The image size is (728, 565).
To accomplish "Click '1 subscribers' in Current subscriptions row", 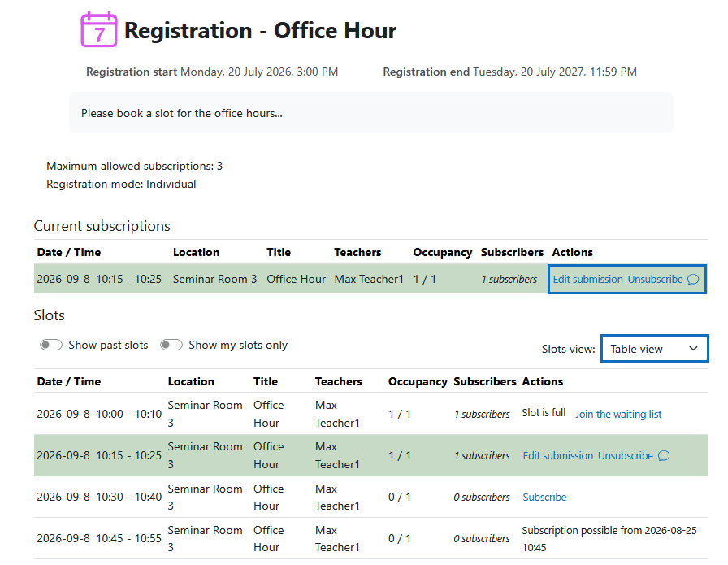I will (x=509, y=279).
